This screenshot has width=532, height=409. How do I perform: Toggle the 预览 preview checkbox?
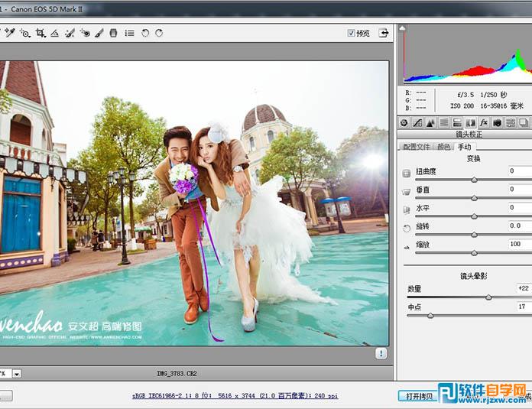point(352,33)
